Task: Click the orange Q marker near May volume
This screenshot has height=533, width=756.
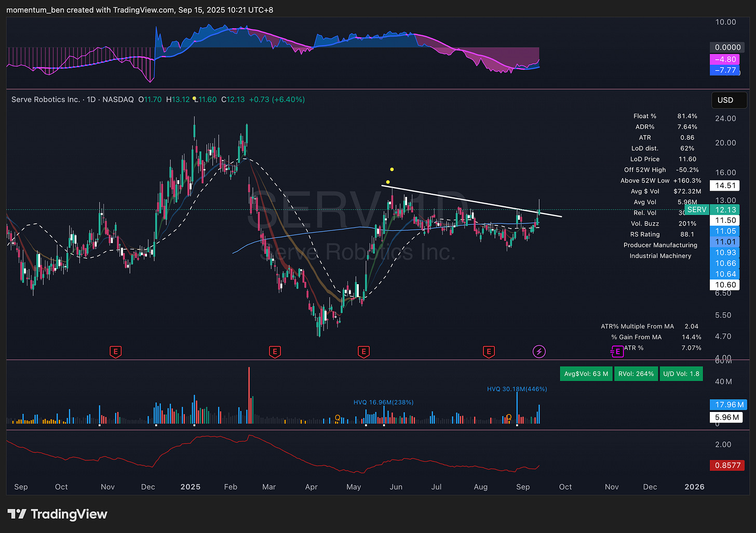Action: pyautogui.click(x=337, y=417)
